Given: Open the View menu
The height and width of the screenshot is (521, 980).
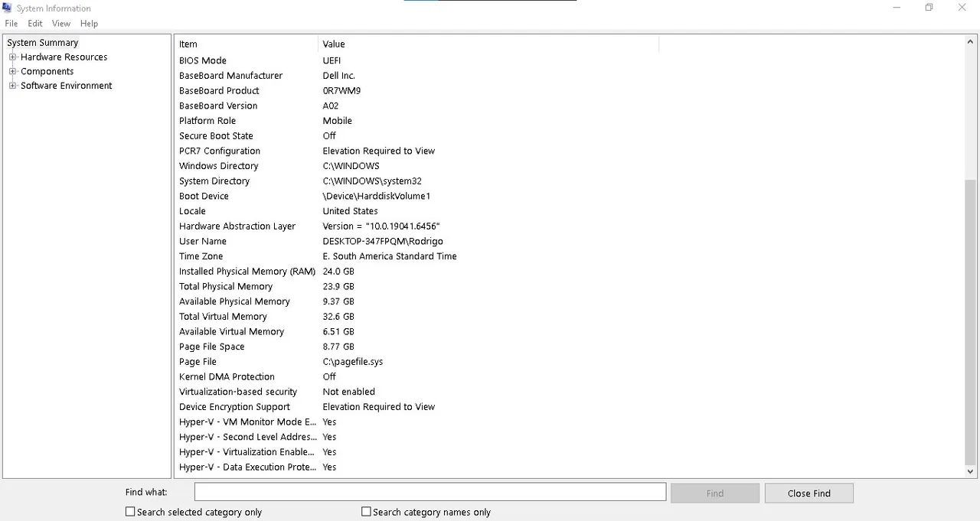Looking at the screenshot, I should (x=61, y=24).
